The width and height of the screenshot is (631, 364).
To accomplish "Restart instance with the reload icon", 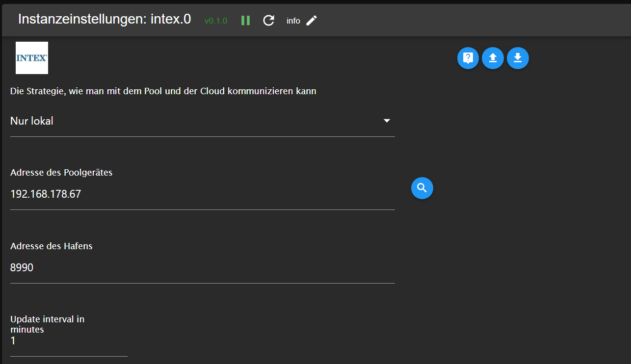I will (x=268, y=20).
